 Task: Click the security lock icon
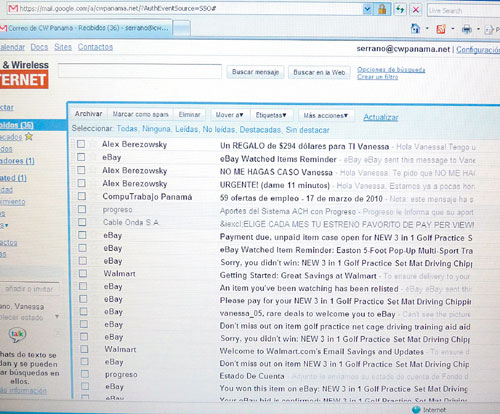pos(382,9)
